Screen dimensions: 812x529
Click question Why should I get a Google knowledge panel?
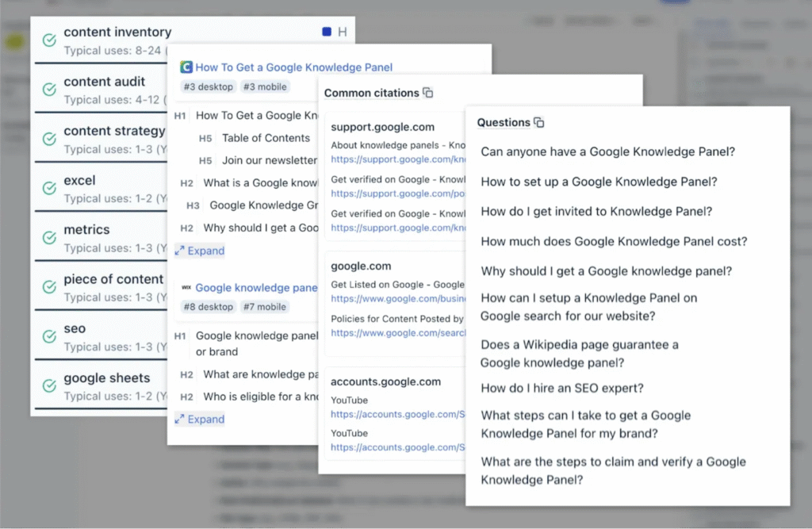pyautogui.click(x=606, y=271)
